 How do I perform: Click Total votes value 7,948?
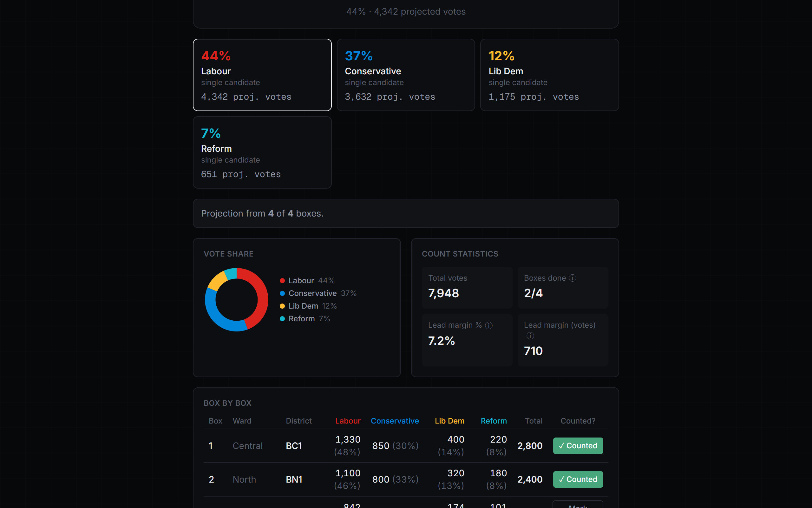(x=443, y=293)
